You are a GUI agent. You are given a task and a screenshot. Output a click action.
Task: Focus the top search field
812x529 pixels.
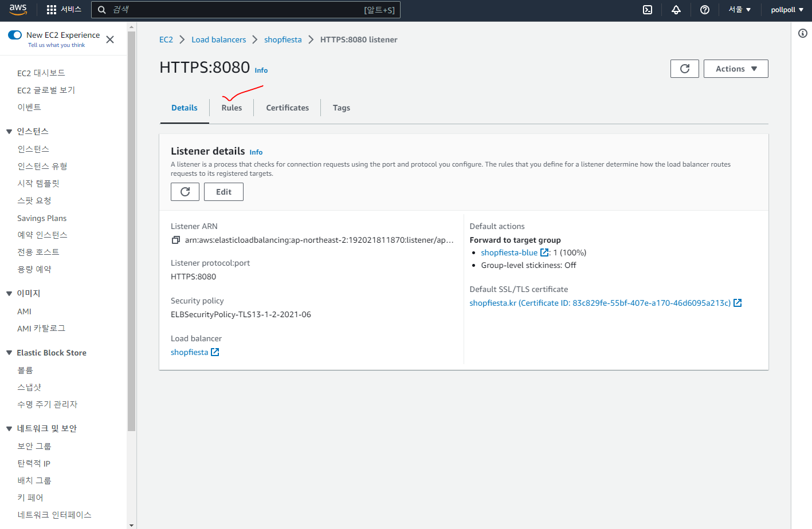tap(245, 10)
